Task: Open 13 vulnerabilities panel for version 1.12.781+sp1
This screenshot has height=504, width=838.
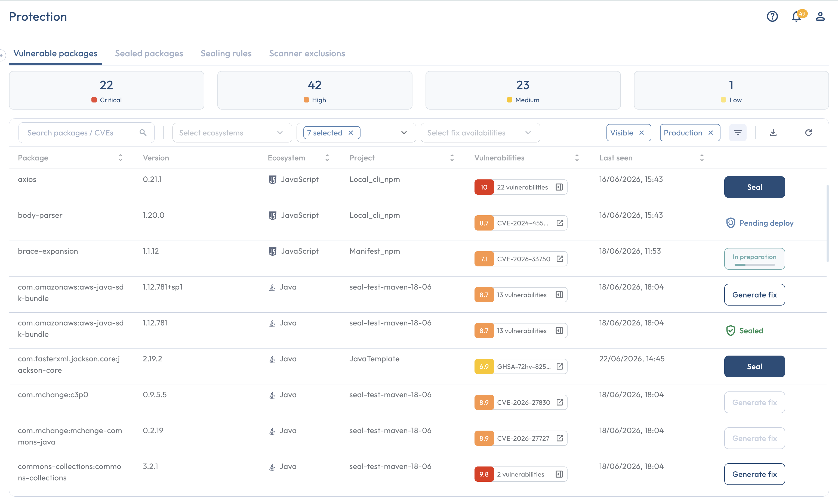Action: pyautogui.click(x=559, y=295)
